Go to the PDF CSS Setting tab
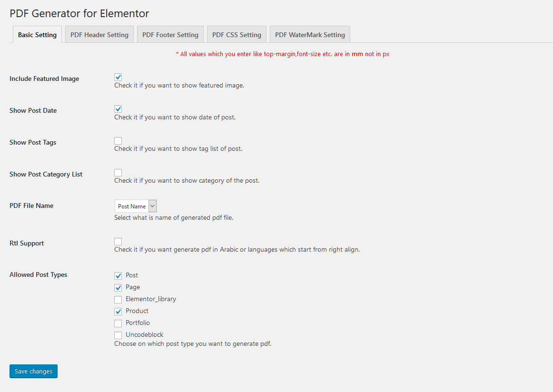The height and width of the screenshot is (392, 553). (237, 35)
